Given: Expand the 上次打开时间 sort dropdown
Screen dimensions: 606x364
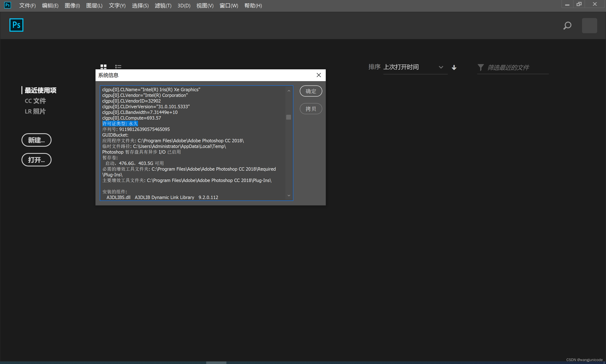Looking at the screenshot, I should click(415, 67).
